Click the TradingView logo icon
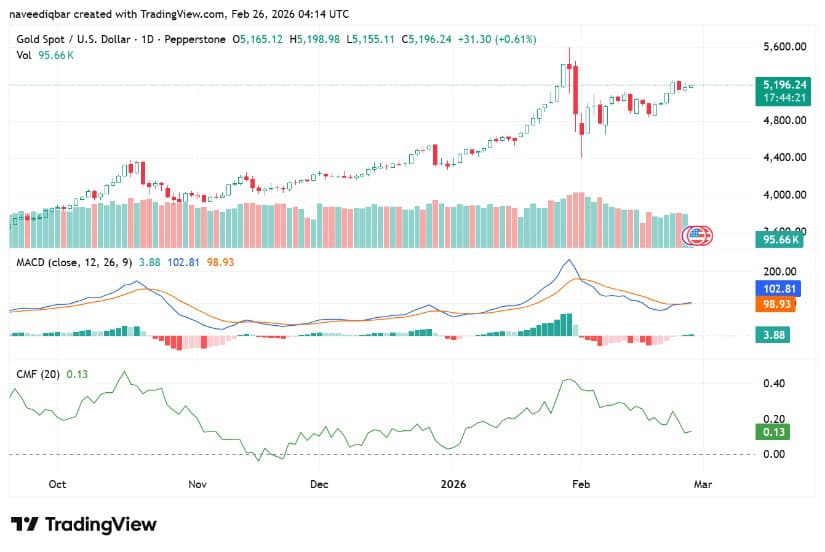825x552 pixels. tap(24, 525)
